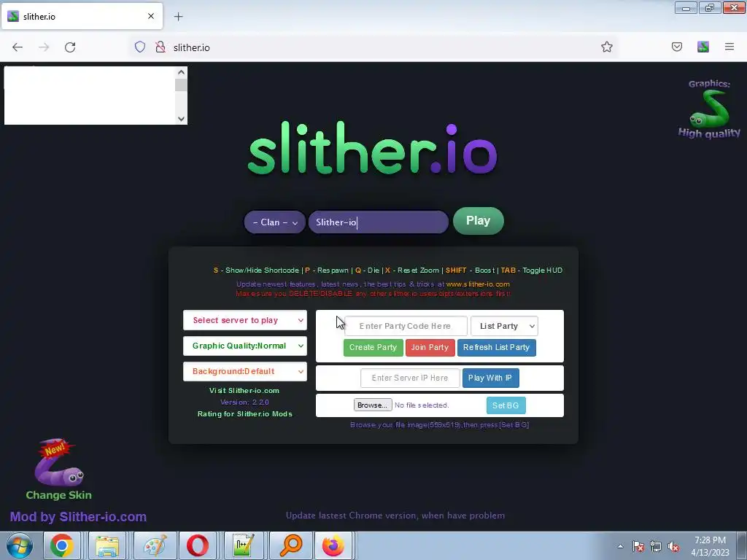The height and width of the screenshot is (560, 747).
Task: Click the Version: 2.2.0 text
Action: click(244, 402)
